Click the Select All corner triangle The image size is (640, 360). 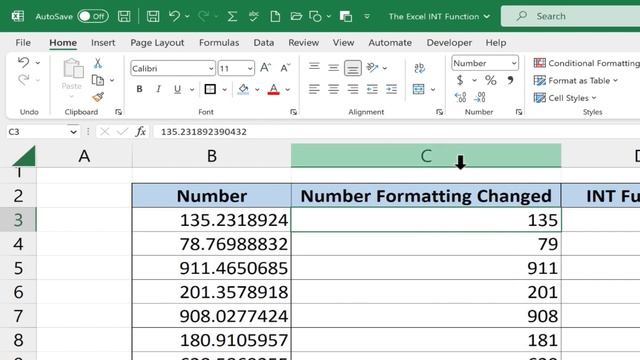[24, 156]
